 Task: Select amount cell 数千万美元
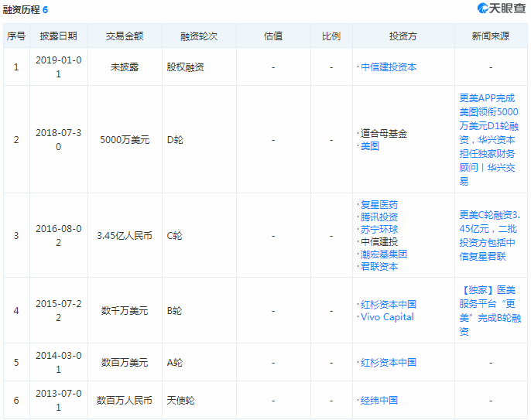125,311
